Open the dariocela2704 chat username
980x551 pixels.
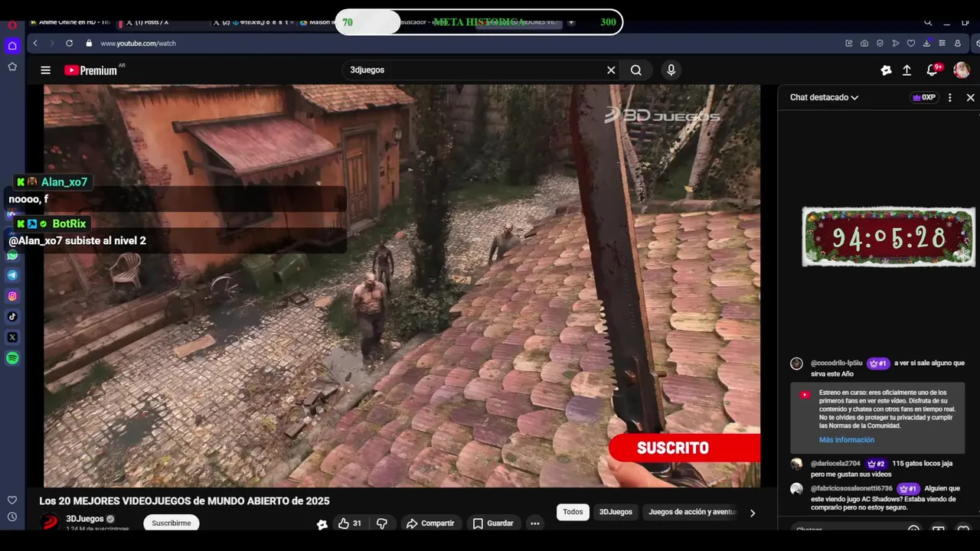pos(835,464)
